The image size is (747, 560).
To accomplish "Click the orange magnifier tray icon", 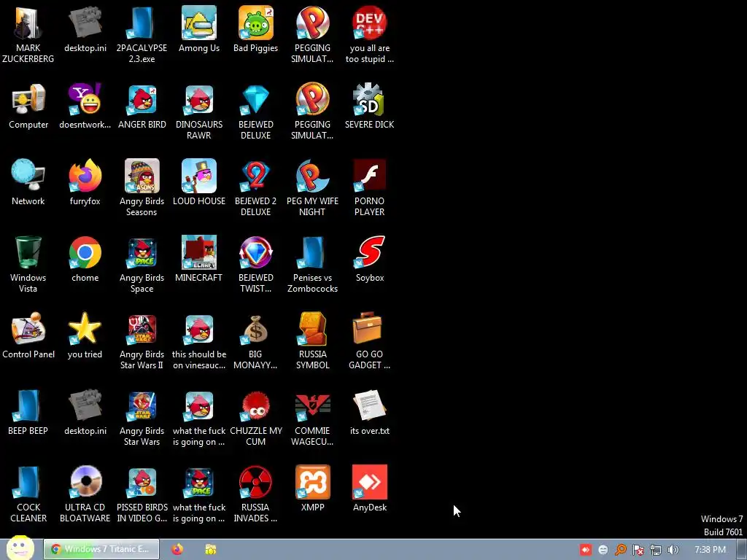I will (621, 550).
